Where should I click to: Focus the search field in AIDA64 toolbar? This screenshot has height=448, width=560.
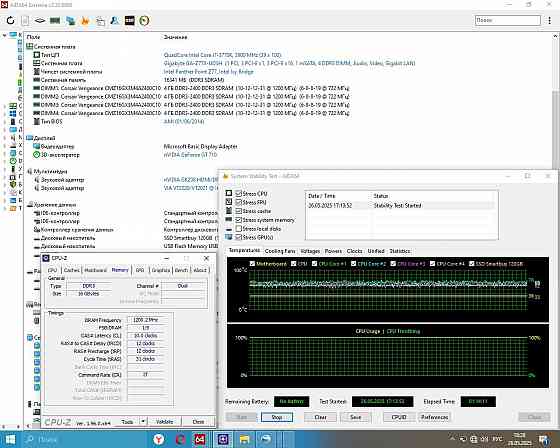click(508, 20)
